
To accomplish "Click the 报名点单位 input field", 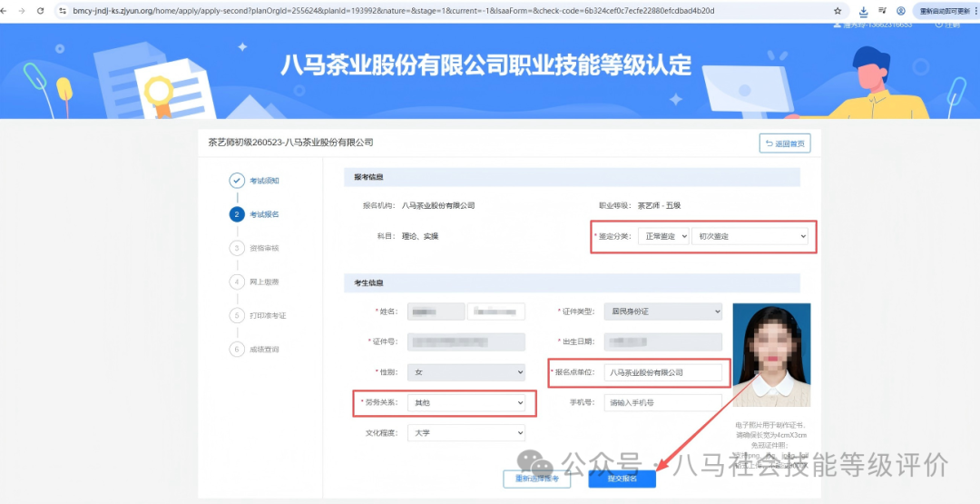I will pos(663,372).
